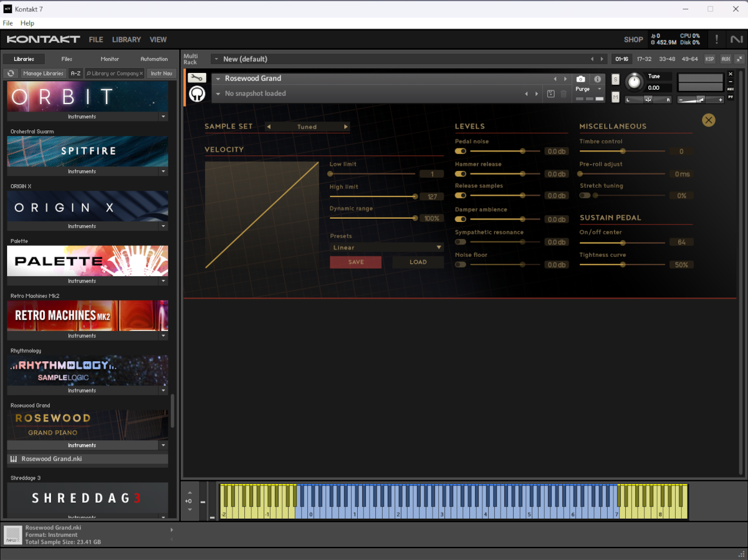Image resolution: width=748 pixels, height=560 pixels.
Task: Enable Stretch tuning switch
Action: (x=585, y=195)
